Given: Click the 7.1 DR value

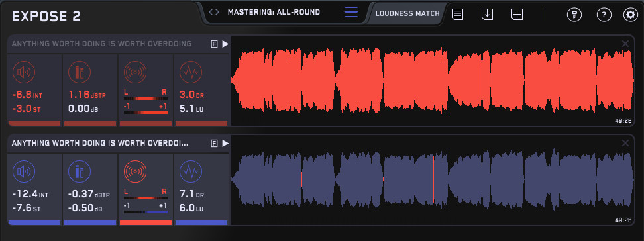Looking at the screenshot, I should (191, 195).
